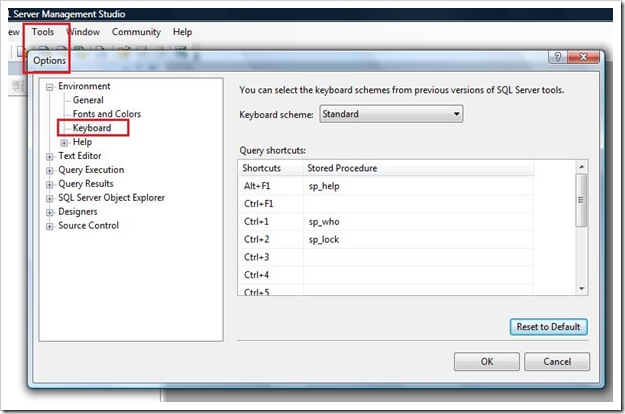Screen dimensions: 625x414
Task: Select SQL Server Object Explorer item
Action: (x=112, y=198)
